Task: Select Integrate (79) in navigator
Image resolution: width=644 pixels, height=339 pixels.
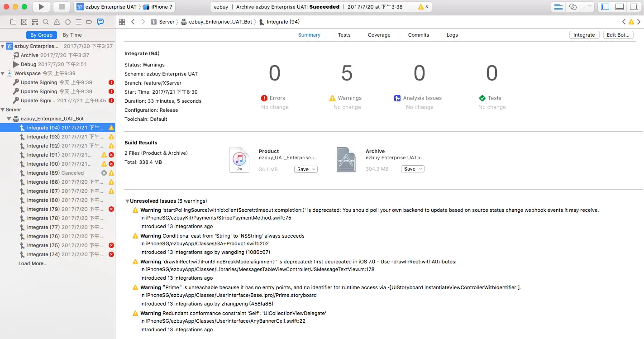Action: tap(57, 209)
